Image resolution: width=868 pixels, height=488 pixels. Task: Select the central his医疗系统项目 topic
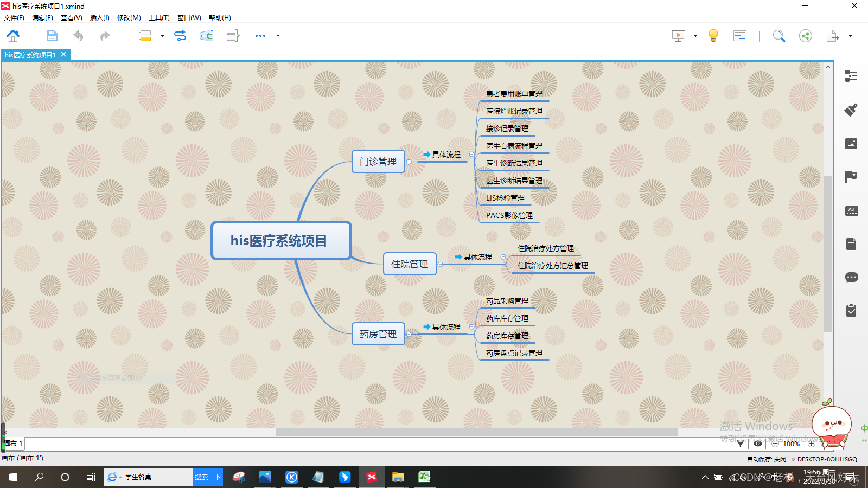281,241
